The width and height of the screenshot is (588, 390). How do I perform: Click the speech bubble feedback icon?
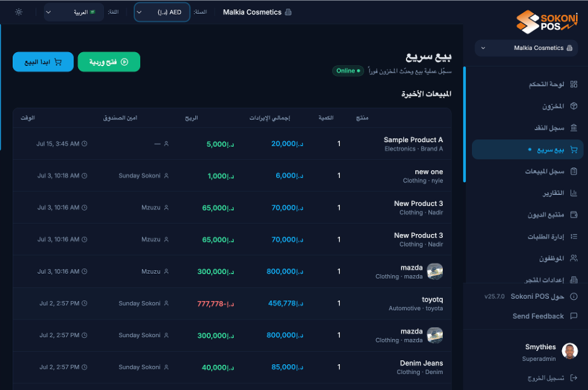574,316
